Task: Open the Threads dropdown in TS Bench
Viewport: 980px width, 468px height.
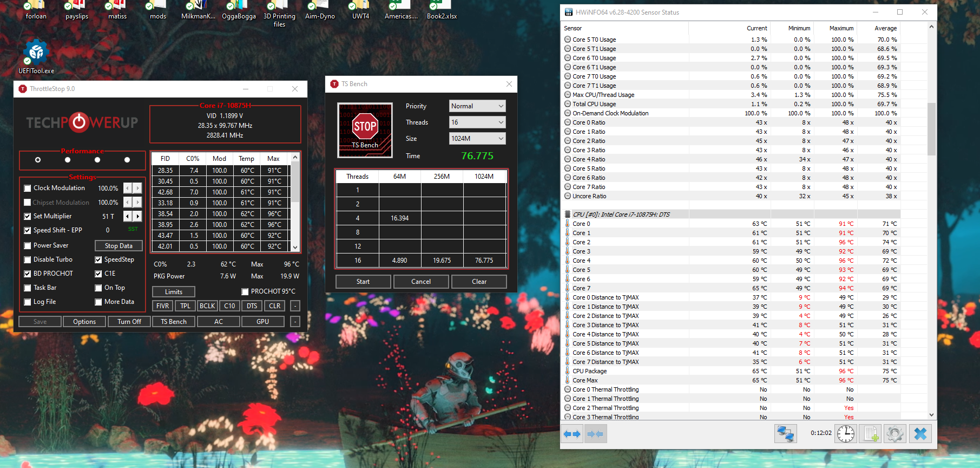Action: click(x=477, y=122)
